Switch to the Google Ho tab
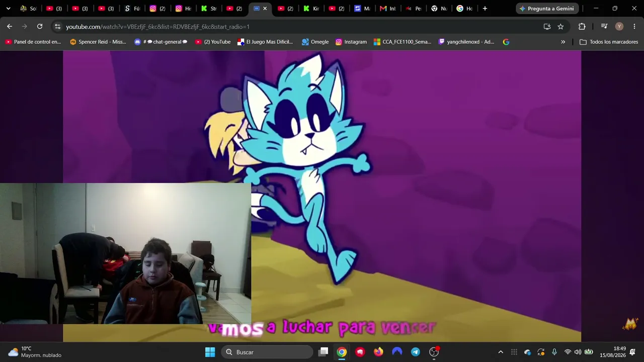Image resolution: width=644 pixels, height=362 pixels. pyautogui.click(x=465, y=9)
